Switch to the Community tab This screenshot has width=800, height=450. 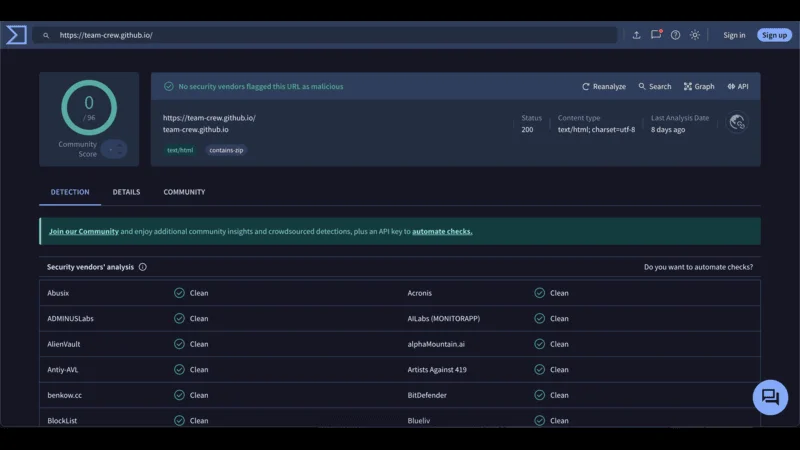pyautogui.click(x=184, y=192)
